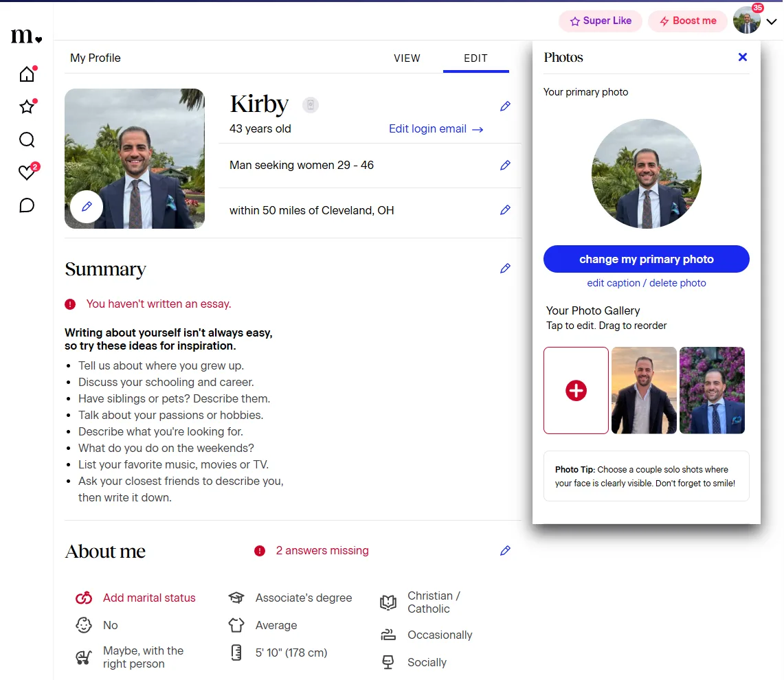
Task: Click 'Christian / Catholic' text
Action: 434,602
